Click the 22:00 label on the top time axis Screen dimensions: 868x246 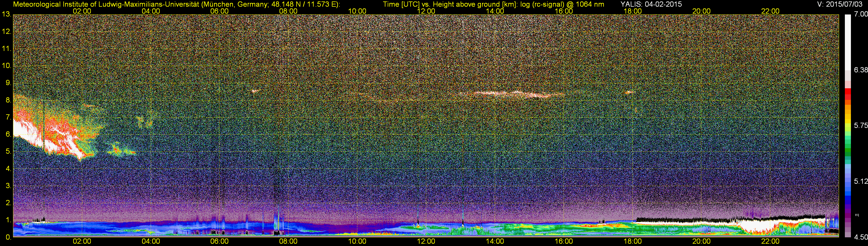pyautogui.click(x=770, y=11)
